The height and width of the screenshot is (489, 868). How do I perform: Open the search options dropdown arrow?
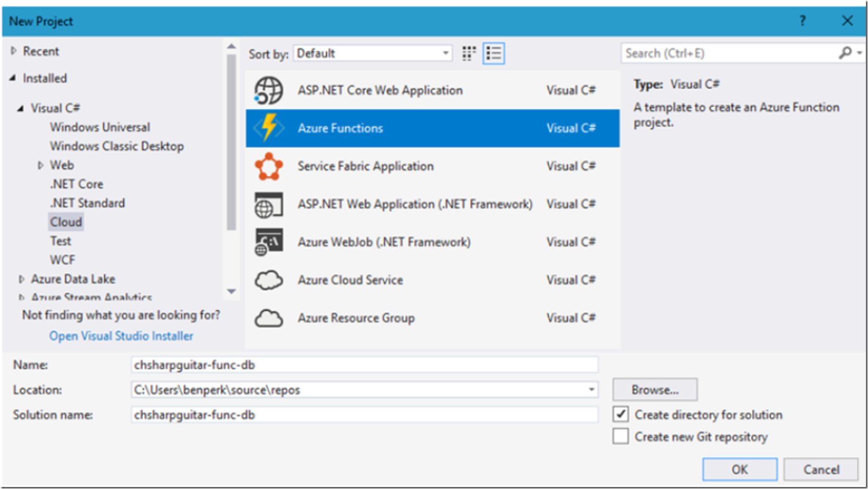[859, 52]
